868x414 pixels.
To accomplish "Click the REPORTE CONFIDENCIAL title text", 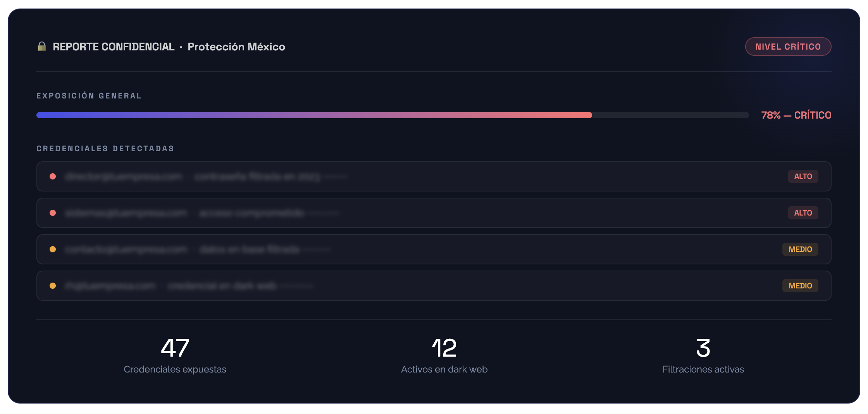I will (x=114, y=47).
